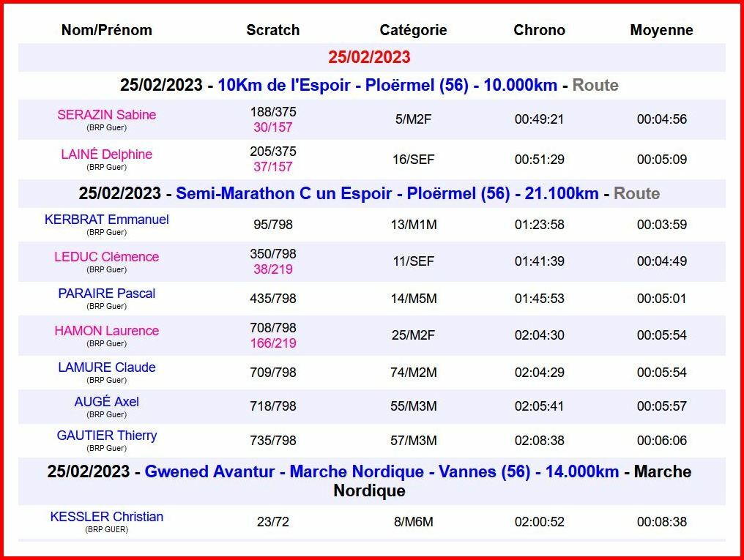
Task: Click the red 25/02/2023 date heading
Action: pos(369,57)
